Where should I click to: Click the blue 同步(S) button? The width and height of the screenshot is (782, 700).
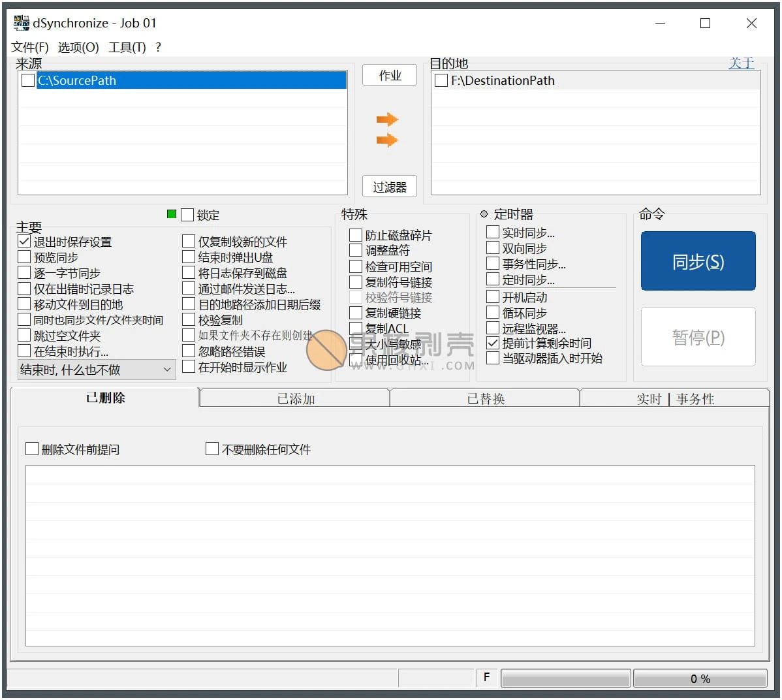698,261
